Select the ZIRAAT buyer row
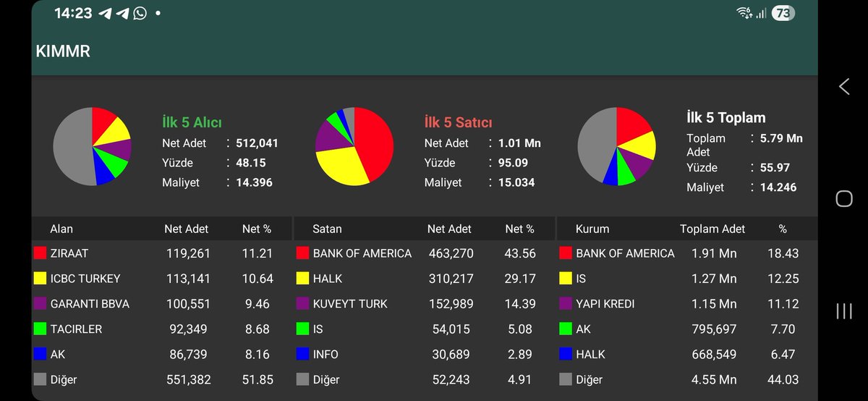 [x=161, y=253]
